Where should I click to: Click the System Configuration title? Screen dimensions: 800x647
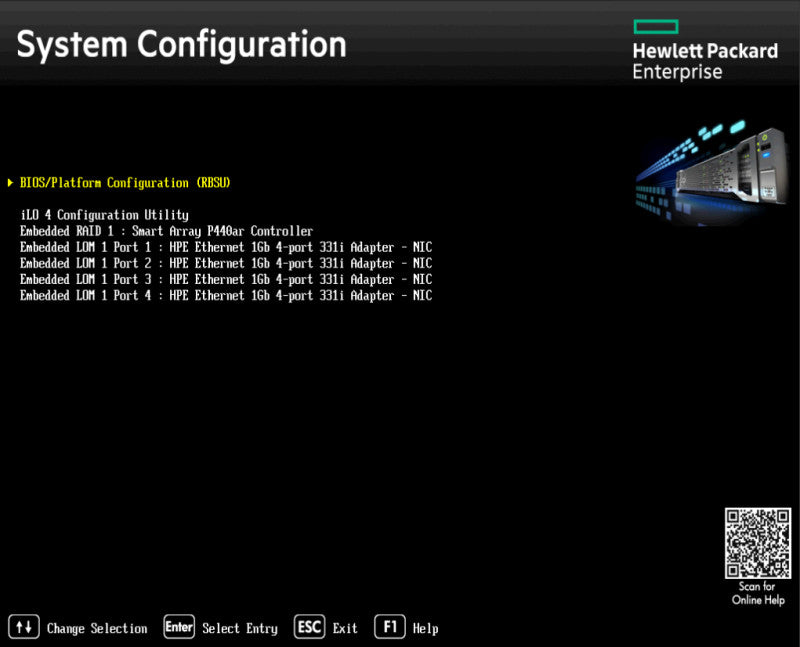click(x=182, y=45)
